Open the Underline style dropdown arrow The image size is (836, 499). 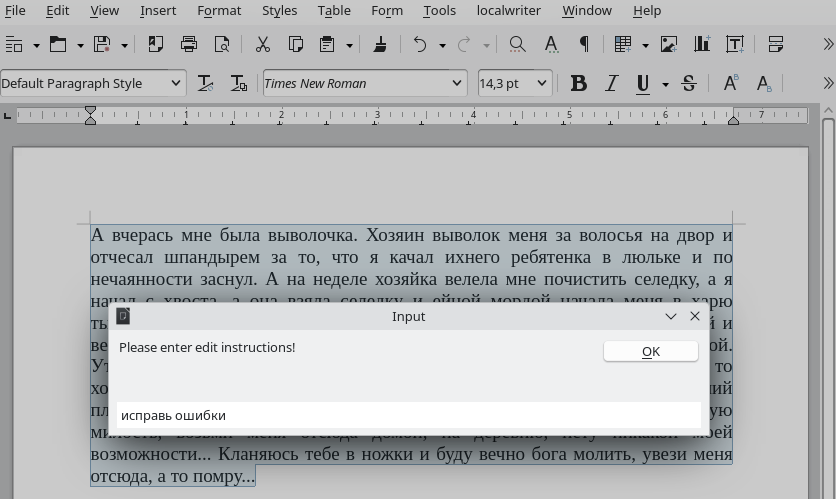tap(665, 84)
